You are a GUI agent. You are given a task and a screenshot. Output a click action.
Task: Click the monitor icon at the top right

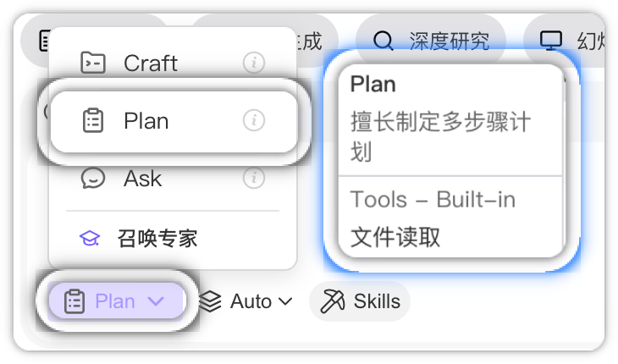pyautogui.click(x=551, y=41)
